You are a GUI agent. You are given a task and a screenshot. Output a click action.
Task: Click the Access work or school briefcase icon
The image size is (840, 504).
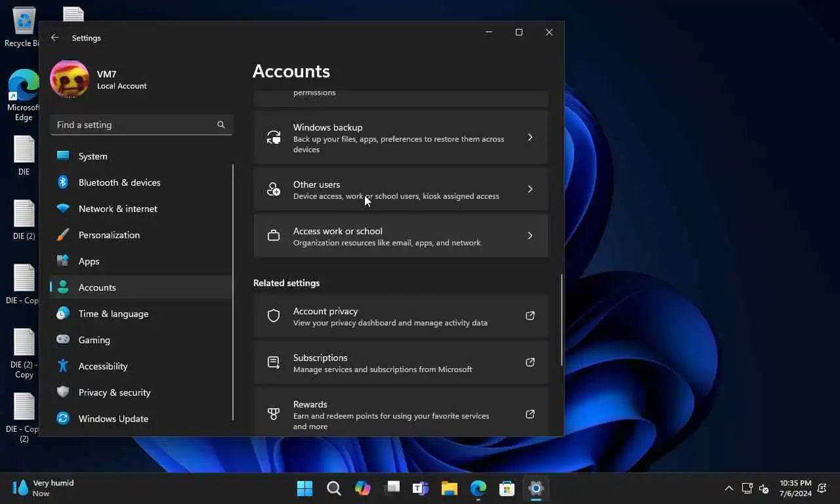274,236
